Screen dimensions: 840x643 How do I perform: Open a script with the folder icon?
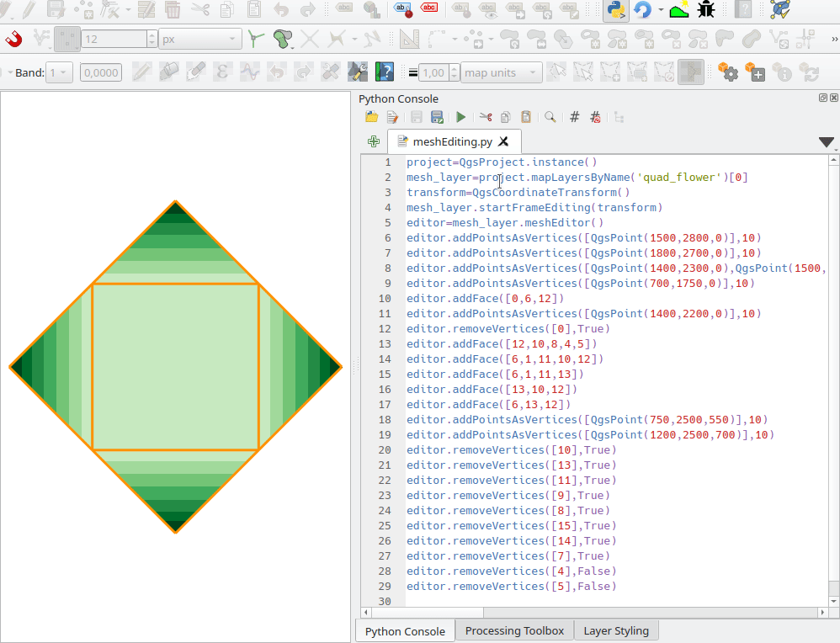371,118
